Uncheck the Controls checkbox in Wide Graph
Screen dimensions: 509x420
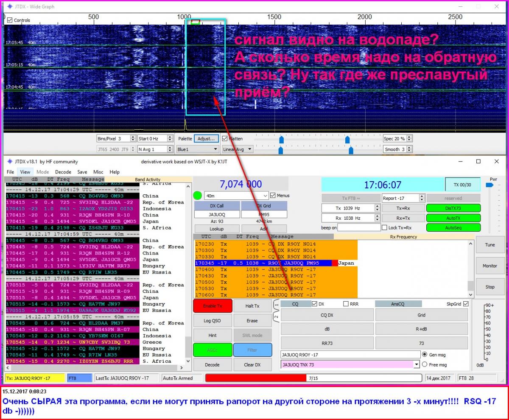10,20
